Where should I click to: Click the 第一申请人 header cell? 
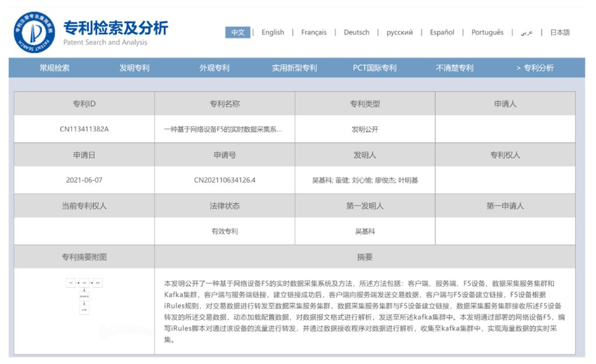coord(505,206)
